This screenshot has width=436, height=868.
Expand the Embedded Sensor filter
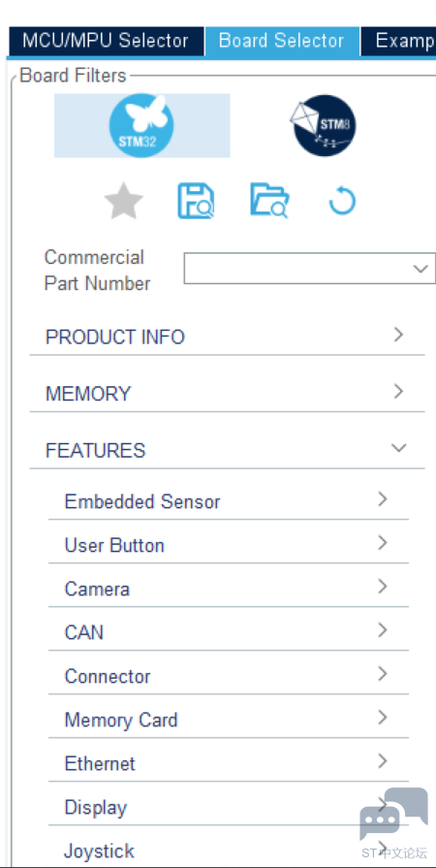[228, 501]
